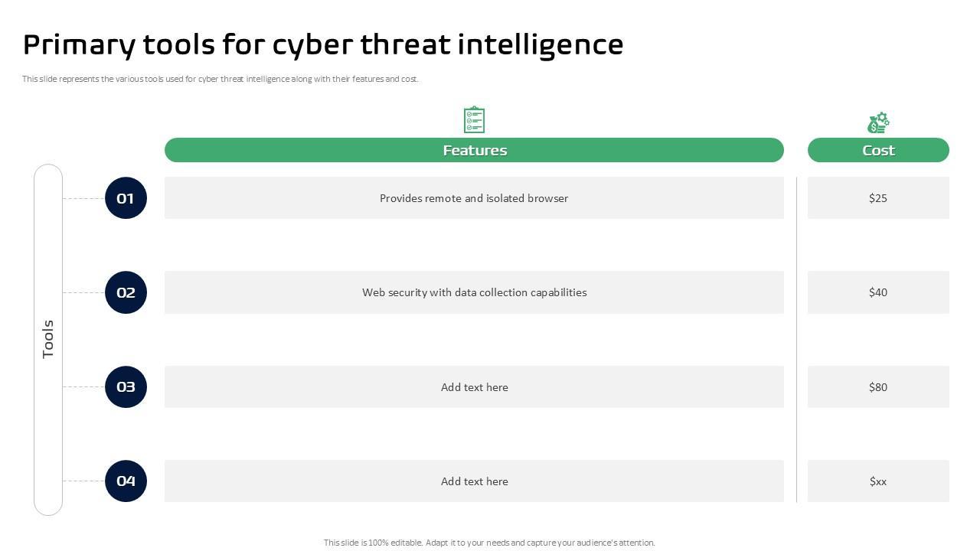
Task: Click the slide title 'Primary tools for cyber threat intelligence'
Action: (323, 44)
